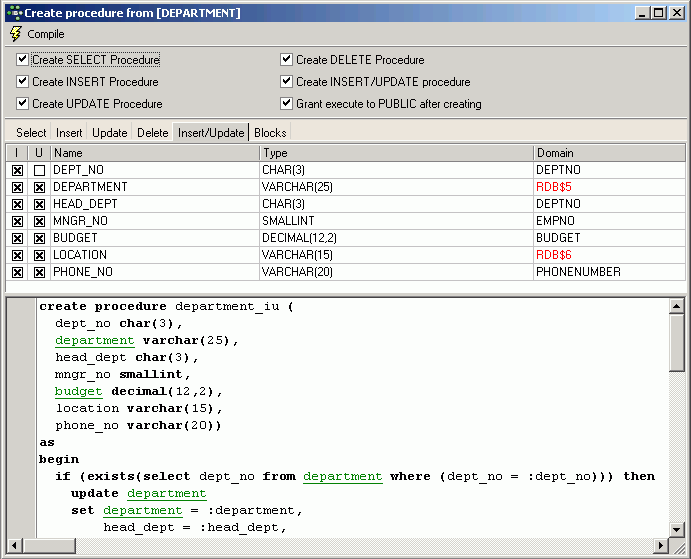Switch to the Insert/Update tab
691x559 pixels.
click(x=211, y=133)
